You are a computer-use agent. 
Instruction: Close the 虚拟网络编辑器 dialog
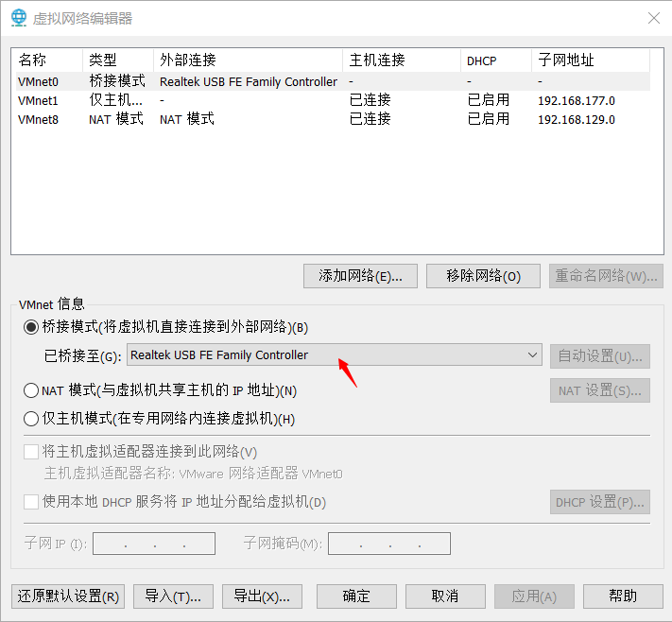coord(654,18)
